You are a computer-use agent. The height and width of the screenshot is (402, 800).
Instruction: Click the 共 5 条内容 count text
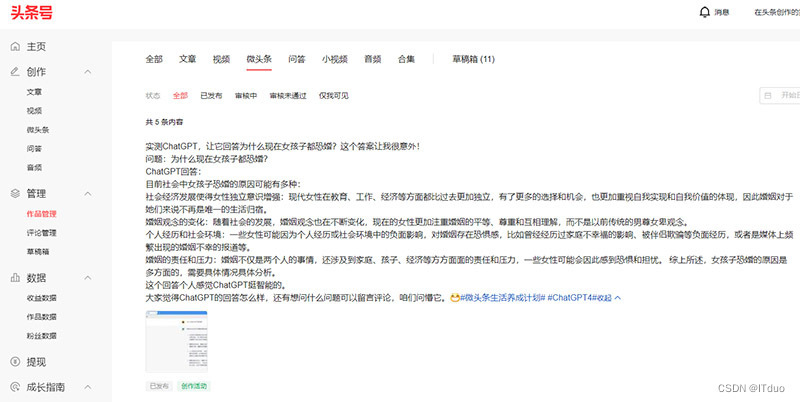(164, 122)
